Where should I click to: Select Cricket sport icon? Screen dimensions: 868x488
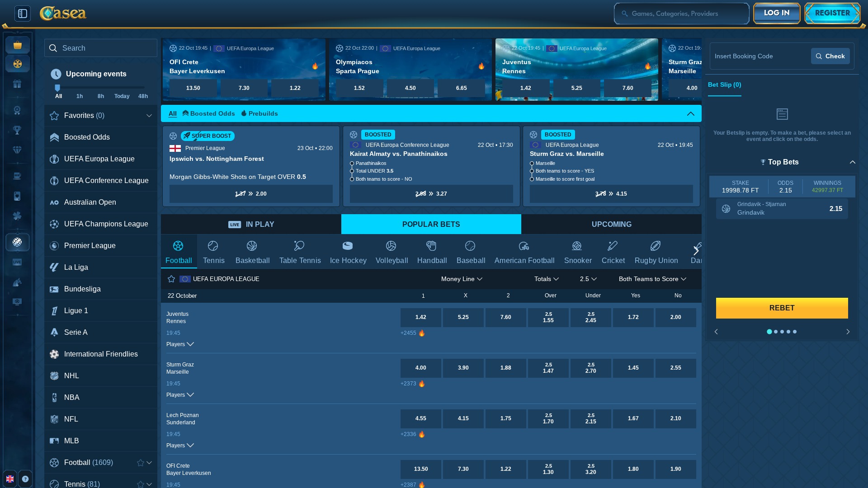pyautogui.click(x=613, y=252)
